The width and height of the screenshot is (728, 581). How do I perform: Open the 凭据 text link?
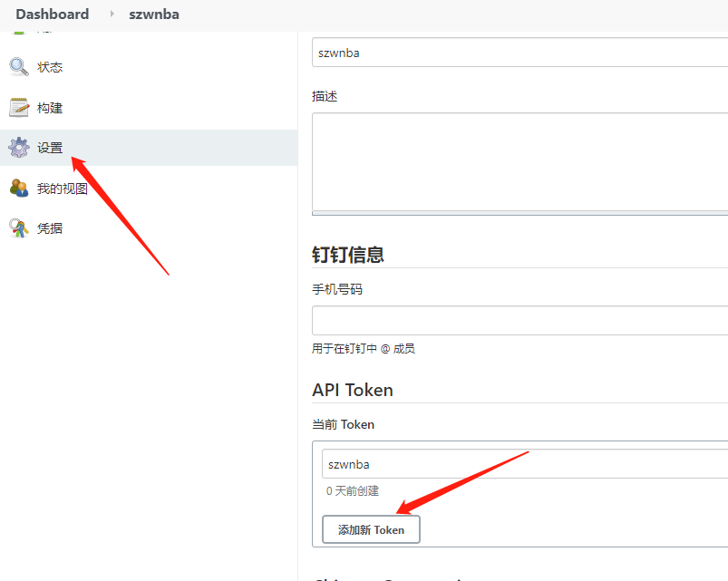click(x=50, y=228)
